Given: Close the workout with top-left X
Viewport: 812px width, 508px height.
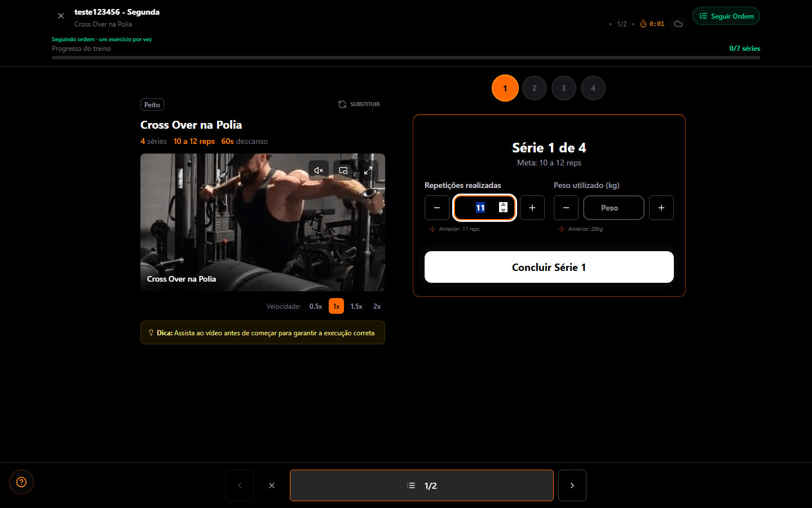Looking at the screenshot, I should pos(61,16).
